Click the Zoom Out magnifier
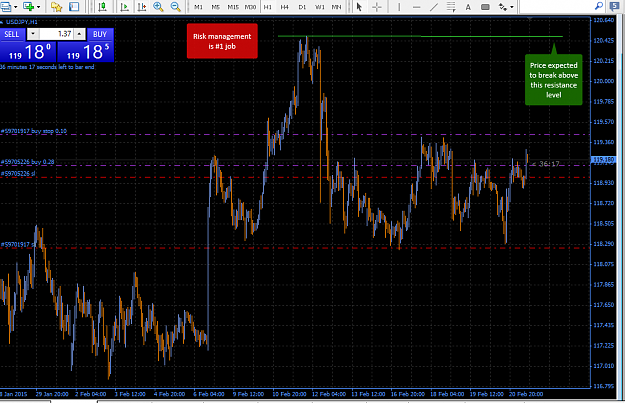The height and width of the screenshot is (403, 625). pyautogui.click(x=175, y=6)
